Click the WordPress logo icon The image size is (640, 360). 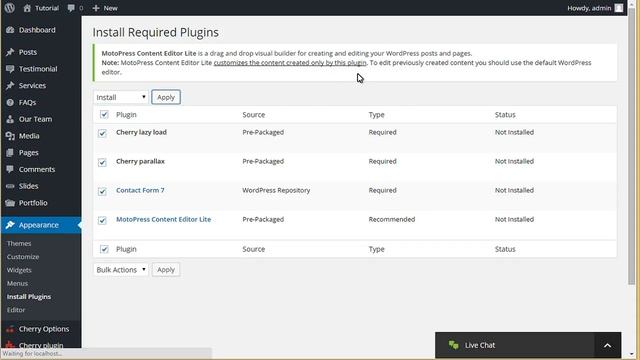click(x=10, y=8)
